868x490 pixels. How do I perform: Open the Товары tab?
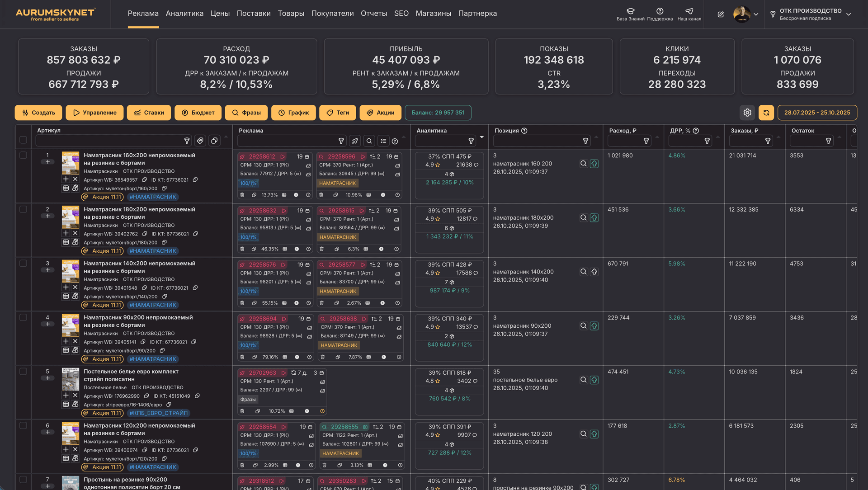pyautogui.click(x=291, y=14)
